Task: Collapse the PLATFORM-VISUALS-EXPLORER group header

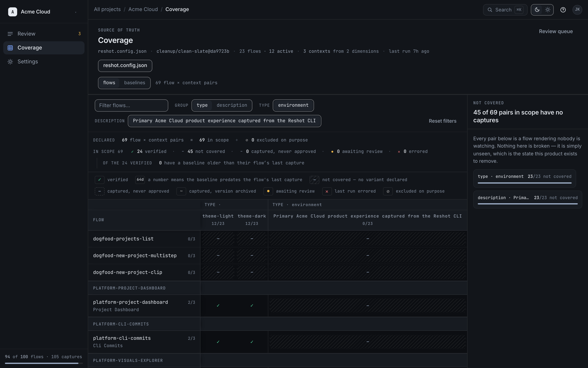Action: (x=144, y=360)
